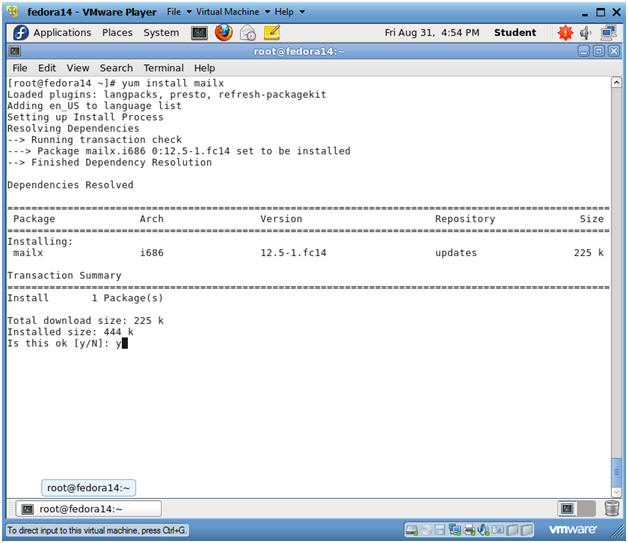Click the hard disk VMware status icon
Viewport: 628px width, 543px height.
click(411, 530)
